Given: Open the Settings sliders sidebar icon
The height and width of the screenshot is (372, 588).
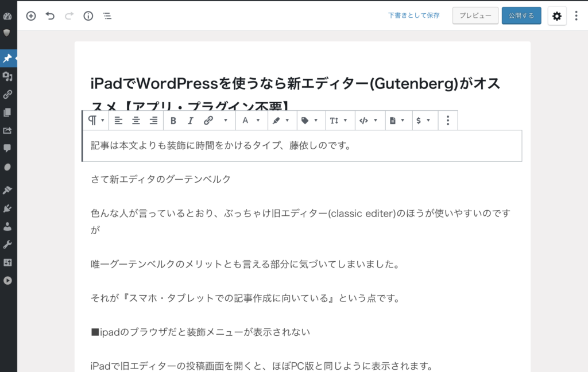Looking at the screenshot, I should coord(7,262).
